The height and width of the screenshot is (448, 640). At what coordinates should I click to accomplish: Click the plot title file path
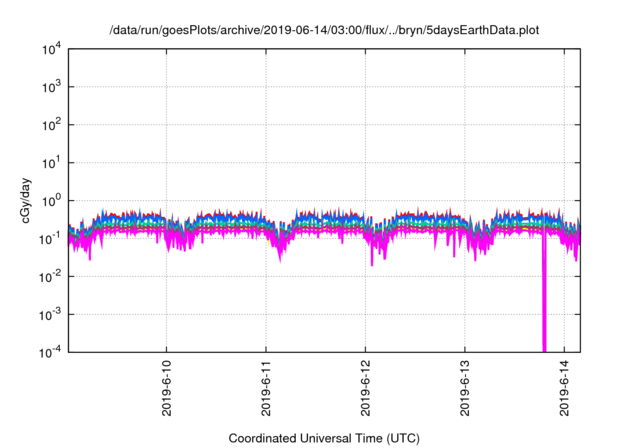tap(324, 31)
